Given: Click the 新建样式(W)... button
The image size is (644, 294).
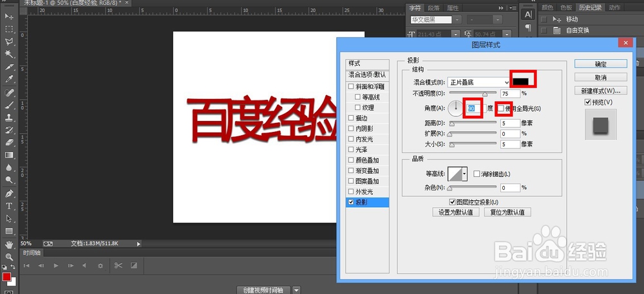Looking at the screenshot, I should coord(600,91).
